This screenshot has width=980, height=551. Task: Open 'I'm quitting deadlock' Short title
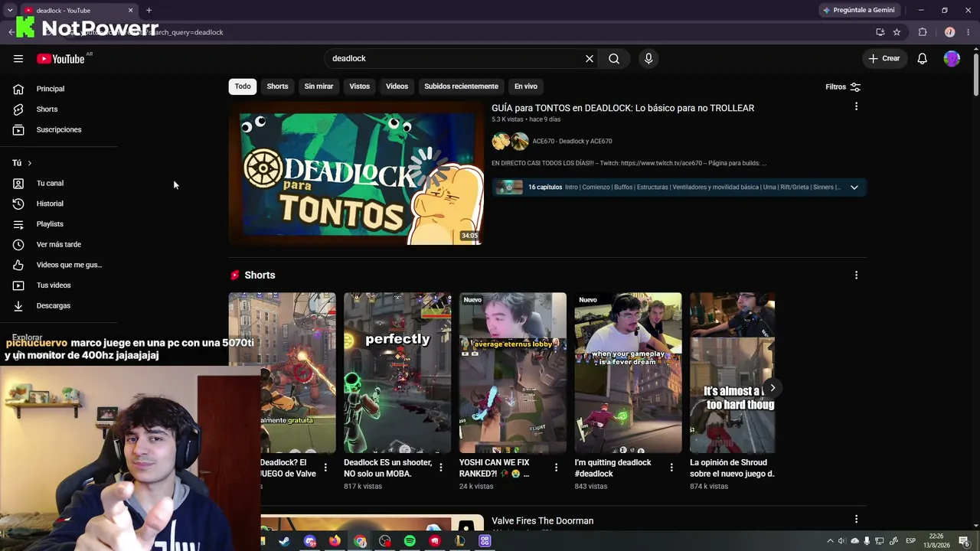click(612, 468)
